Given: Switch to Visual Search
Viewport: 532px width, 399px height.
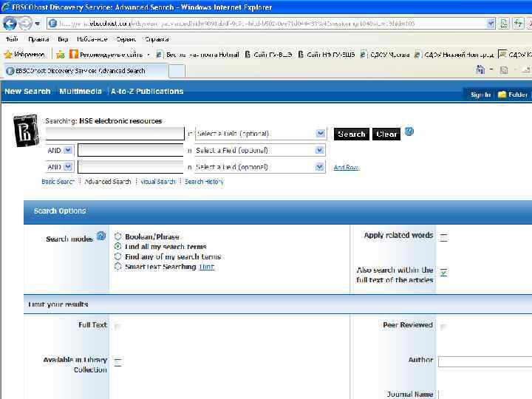Looking at the screenshot, I should click(158, 182).
